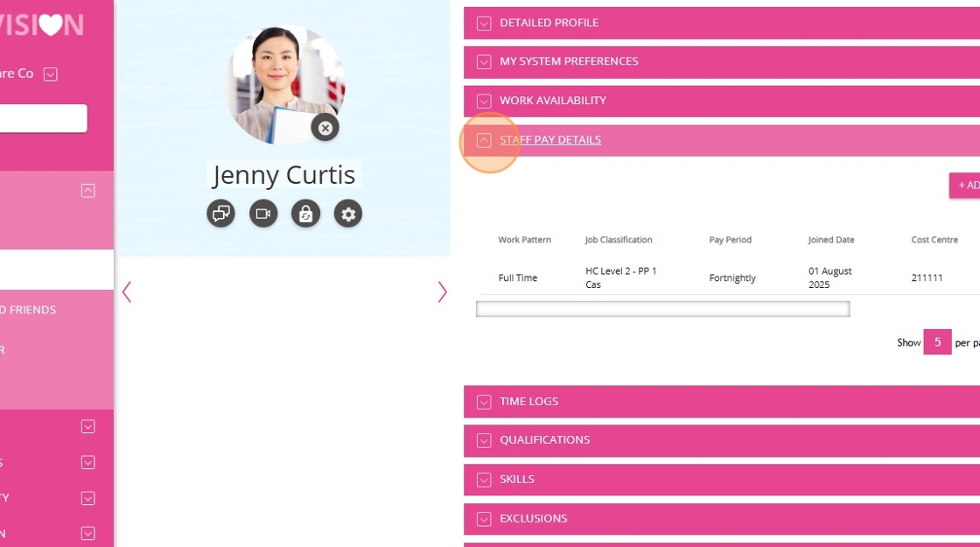Click Jenny Curtis profile photo

click(285, 85)
